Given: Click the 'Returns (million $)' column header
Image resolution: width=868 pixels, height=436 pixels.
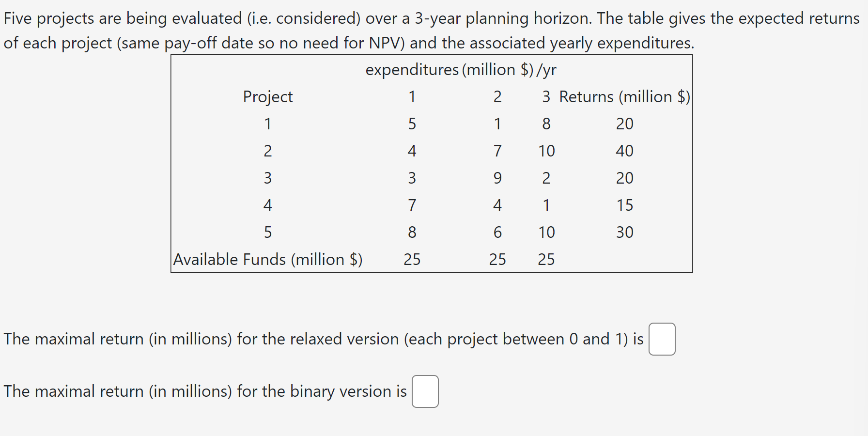Looking at the screenshot, I should (625, 96).
